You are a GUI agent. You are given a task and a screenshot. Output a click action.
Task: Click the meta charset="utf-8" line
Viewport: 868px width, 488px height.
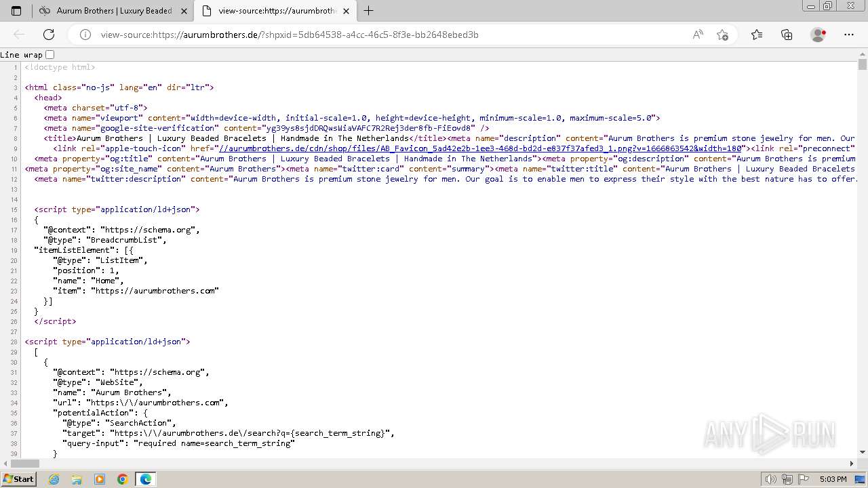pos(96,108)
